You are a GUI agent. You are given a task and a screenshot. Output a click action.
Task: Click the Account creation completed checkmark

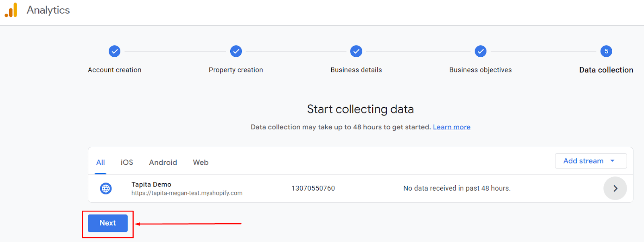(x=114, y=51)
